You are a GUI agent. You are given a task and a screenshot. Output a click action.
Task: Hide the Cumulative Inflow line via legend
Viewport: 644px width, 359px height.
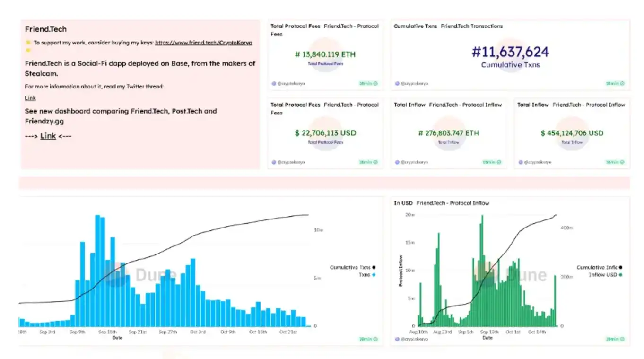599,268
